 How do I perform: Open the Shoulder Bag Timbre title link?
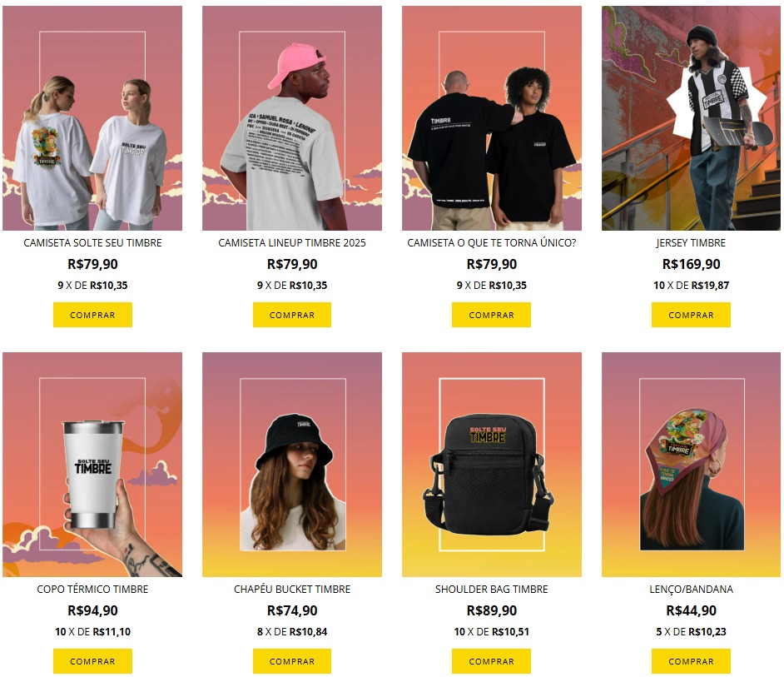click(x=492, y=589)
